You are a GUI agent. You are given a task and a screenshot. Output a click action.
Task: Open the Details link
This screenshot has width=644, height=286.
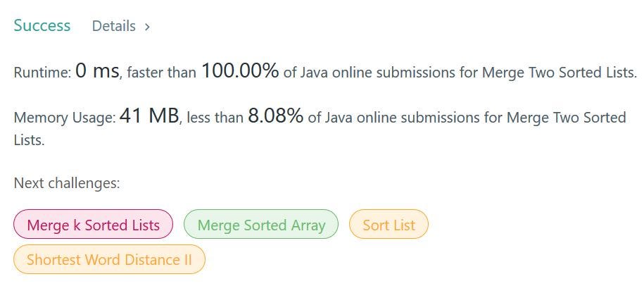pyautogui.click(x=114, y=26)
